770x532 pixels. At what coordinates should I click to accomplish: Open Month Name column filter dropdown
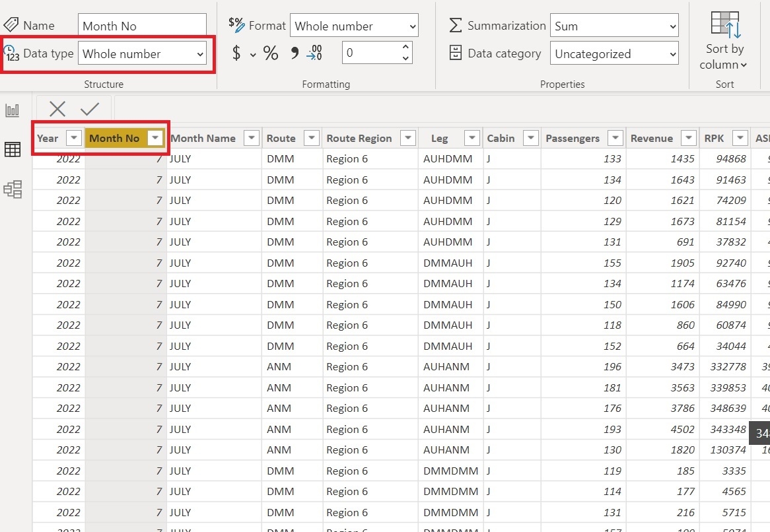pos(252,138)
